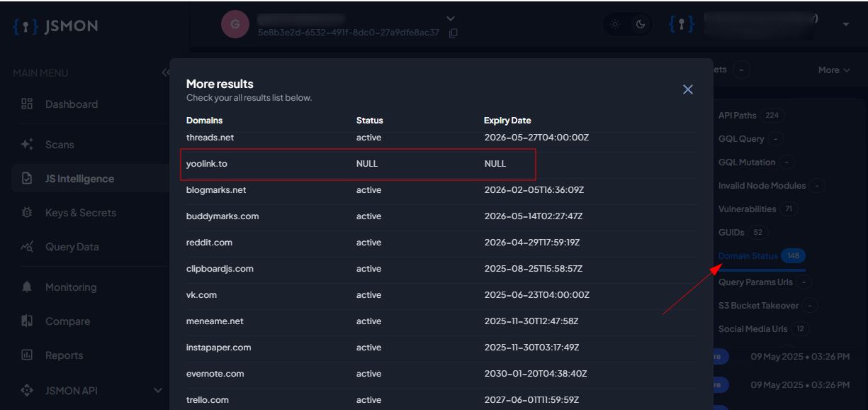Select the GQL Query category
This screenshot has width=868, height=410.
click(x=750, y=139)
